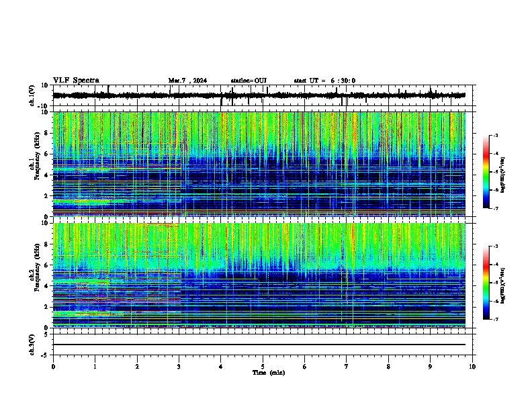Click the "10" tick on the Time axis
Viewport: 532px width, 411px height.
point(472,367)
